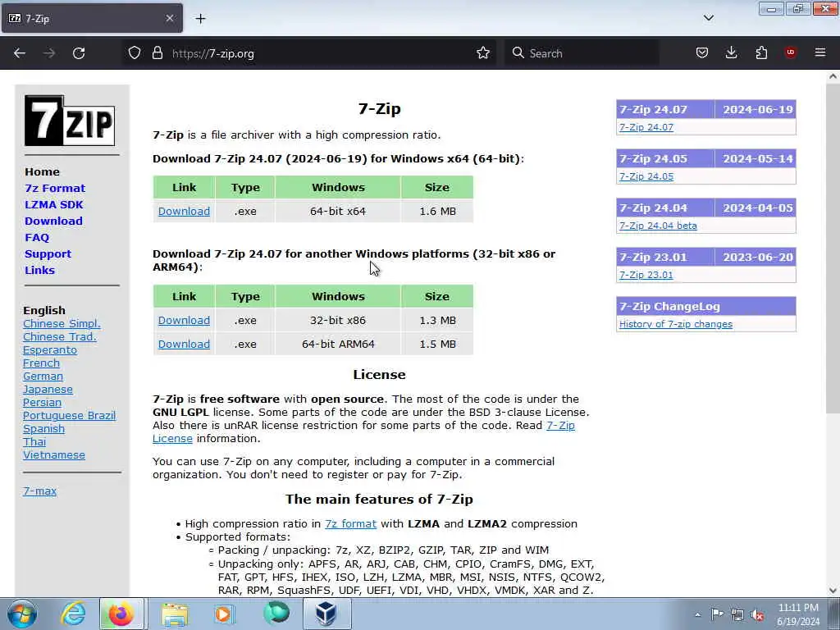Click the 7-Zip logo image
Screen dimensions: 840x630
[x=70, y=121]
